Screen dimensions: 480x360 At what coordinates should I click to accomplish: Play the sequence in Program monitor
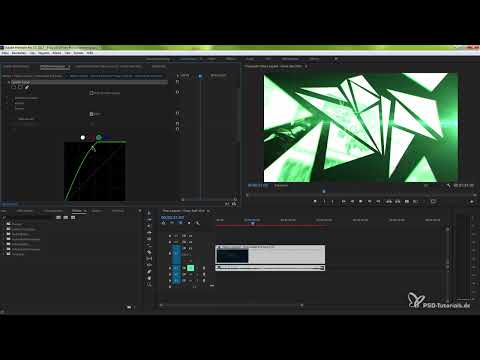tap(360, 201)
